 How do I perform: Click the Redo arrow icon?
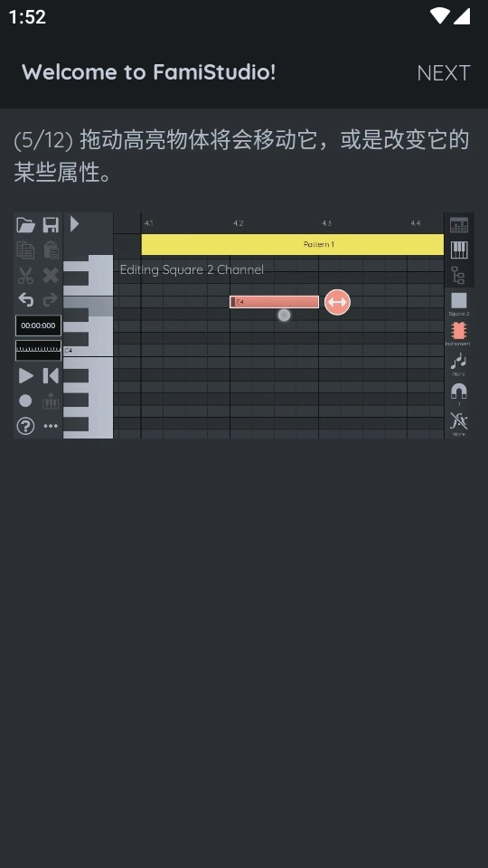coord(51,299)
